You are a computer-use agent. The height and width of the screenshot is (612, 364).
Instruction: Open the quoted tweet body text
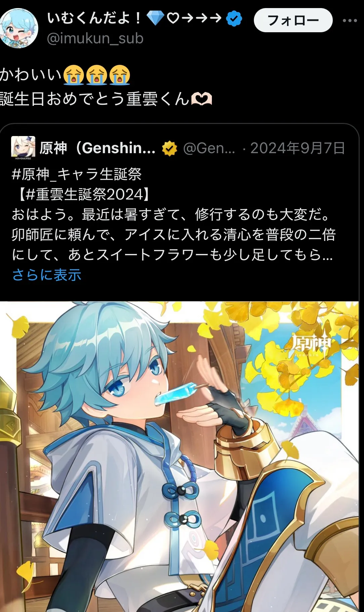pos(173,234)
